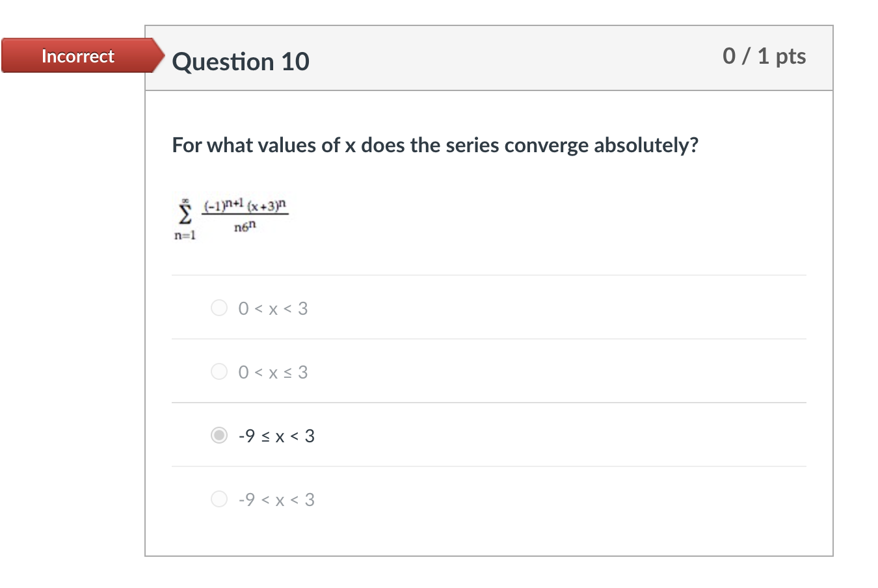Click the "-9 < x < 3" answer label text
The width and height of the screenshot is (878, 588).
[276, 500]
